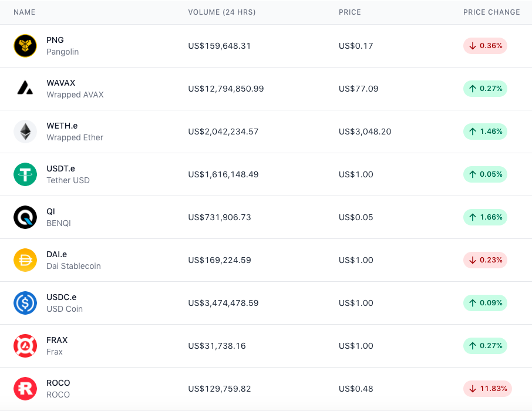Click the Pangolin PNG token icon
The image size is (532, 411).
tap(25, 46)
